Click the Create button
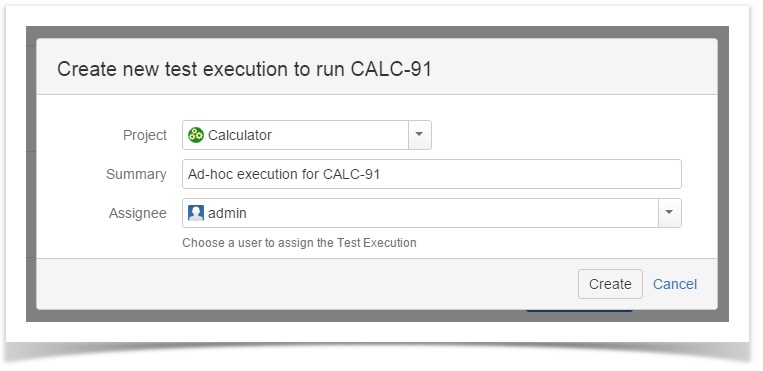763x371 pixels. (610, 284)
